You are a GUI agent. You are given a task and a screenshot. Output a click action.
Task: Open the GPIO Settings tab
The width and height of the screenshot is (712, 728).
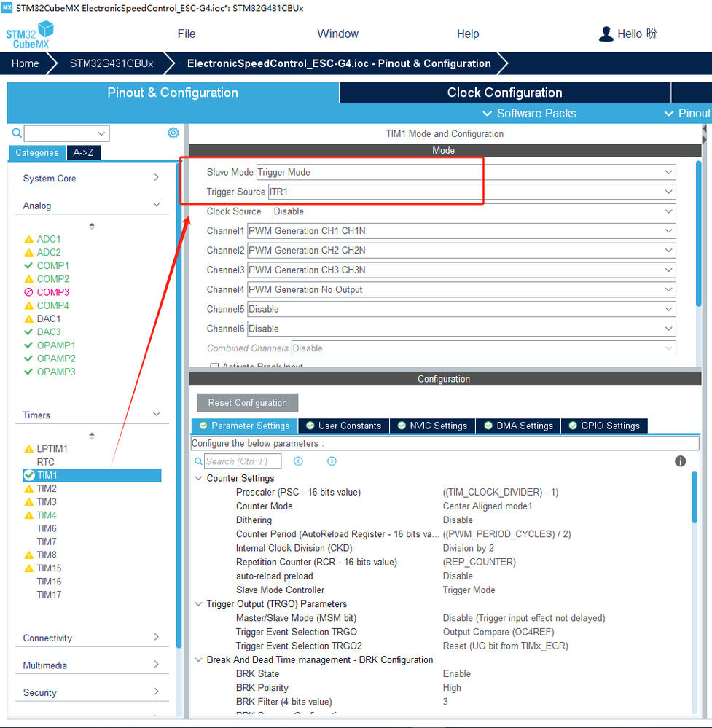tap(605, 426)
